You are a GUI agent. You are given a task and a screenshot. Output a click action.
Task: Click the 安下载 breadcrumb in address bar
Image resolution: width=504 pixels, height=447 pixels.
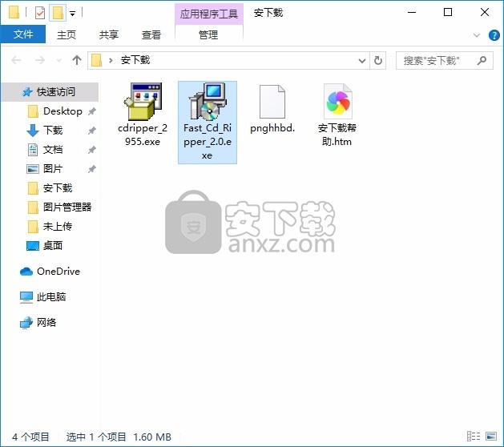click(135, 60)
